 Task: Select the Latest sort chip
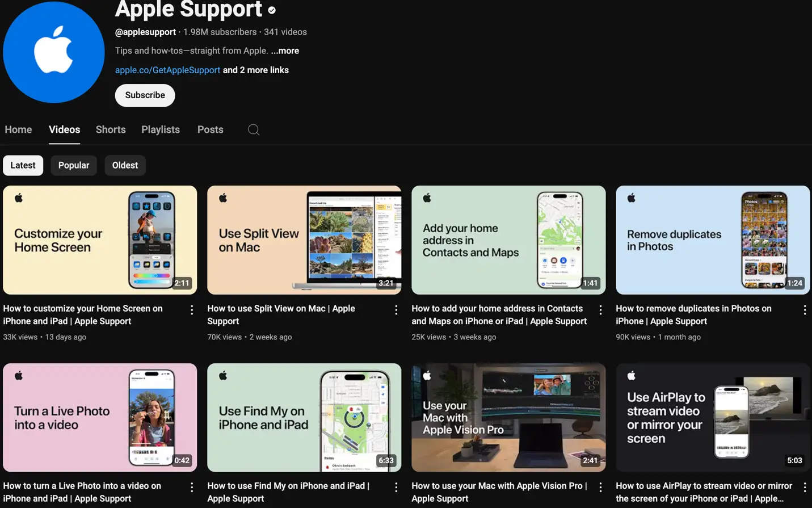(x=23, y=165)
